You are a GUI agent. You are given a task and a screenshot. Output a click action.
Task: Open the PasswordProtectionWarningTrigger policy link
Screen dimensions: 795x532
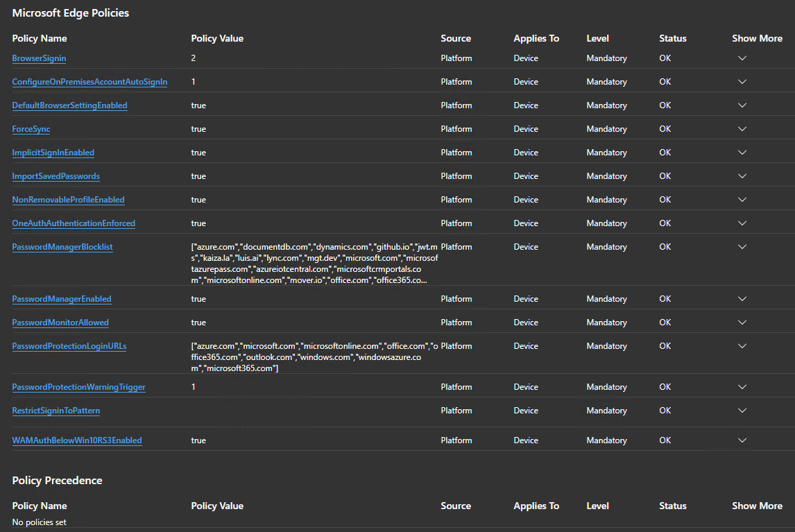click(78, 387)
